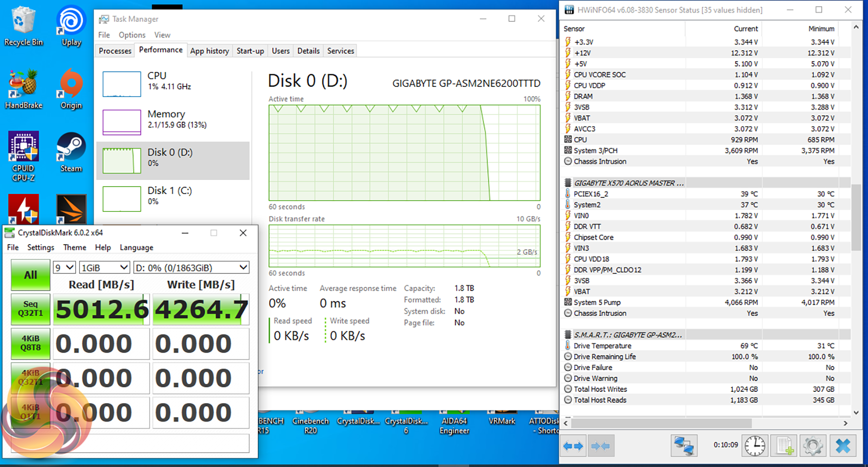
Task: Click the HWiNFO Current column header
Action: point(724,29)
